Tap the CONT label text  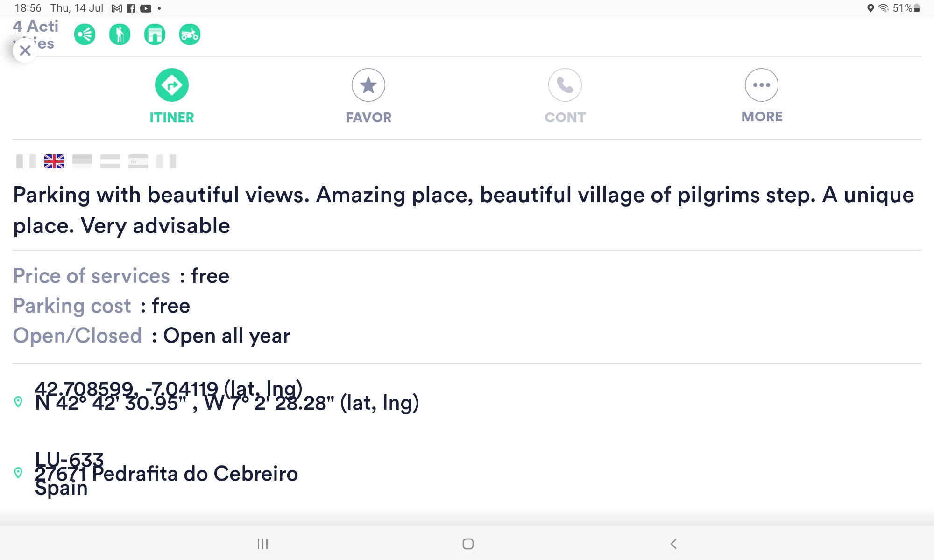point(565,118)
